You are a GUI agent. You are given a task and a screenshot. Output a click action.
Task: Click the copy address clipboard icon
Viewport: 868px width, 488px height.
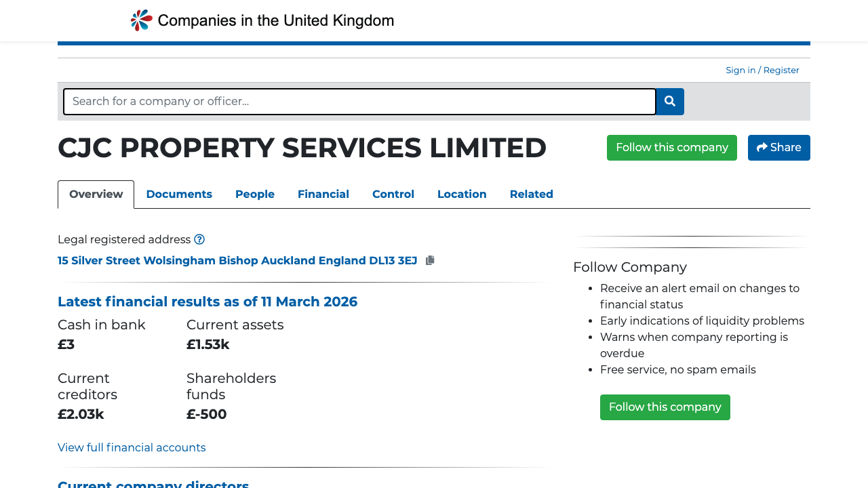click(x=430, y=260)
